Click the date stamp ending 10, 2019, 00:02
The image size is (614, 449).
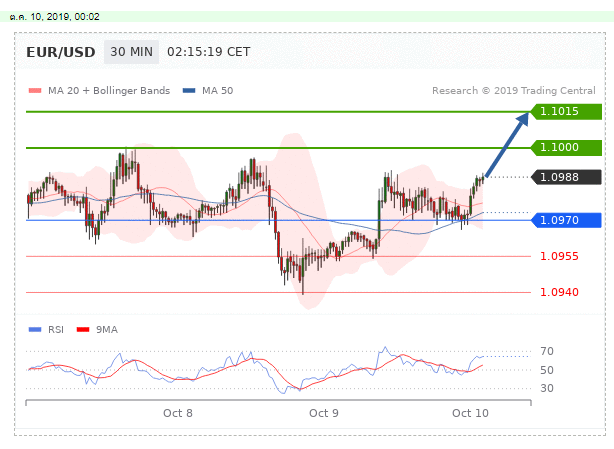[54, 17]
